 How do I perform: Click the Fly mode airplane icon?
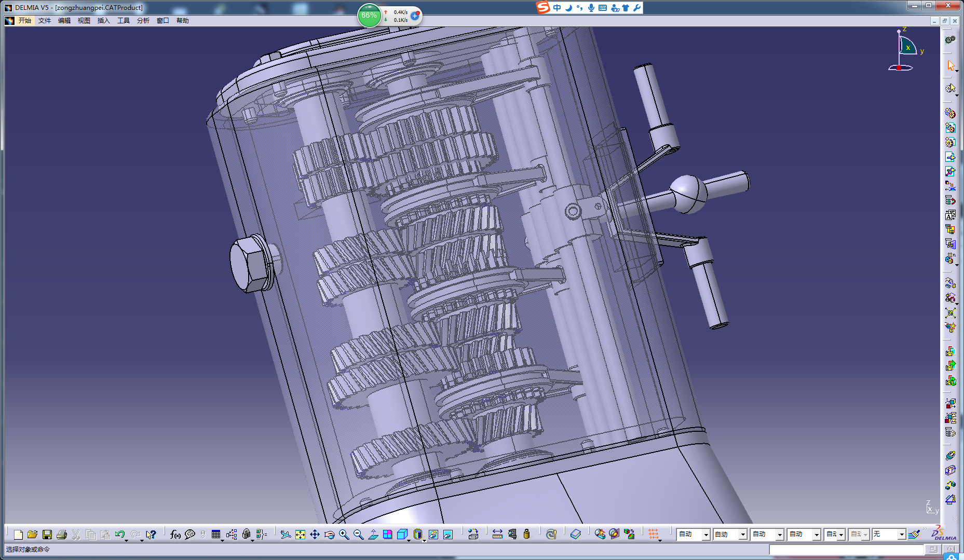(x=286, y=535)
